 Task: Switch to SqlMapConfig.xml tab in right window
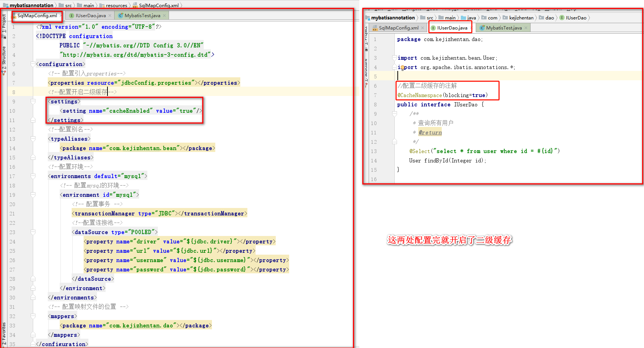(398, 28)
